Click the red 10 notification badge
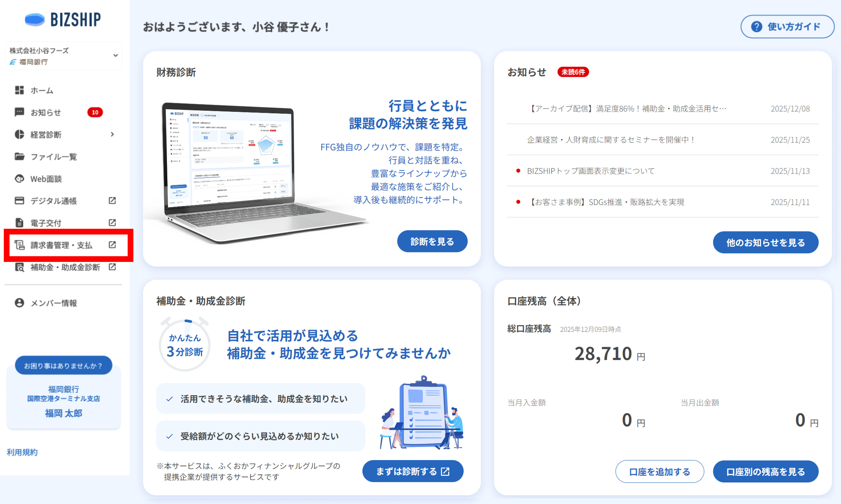 pyautogui.click(x=95, y=112)
